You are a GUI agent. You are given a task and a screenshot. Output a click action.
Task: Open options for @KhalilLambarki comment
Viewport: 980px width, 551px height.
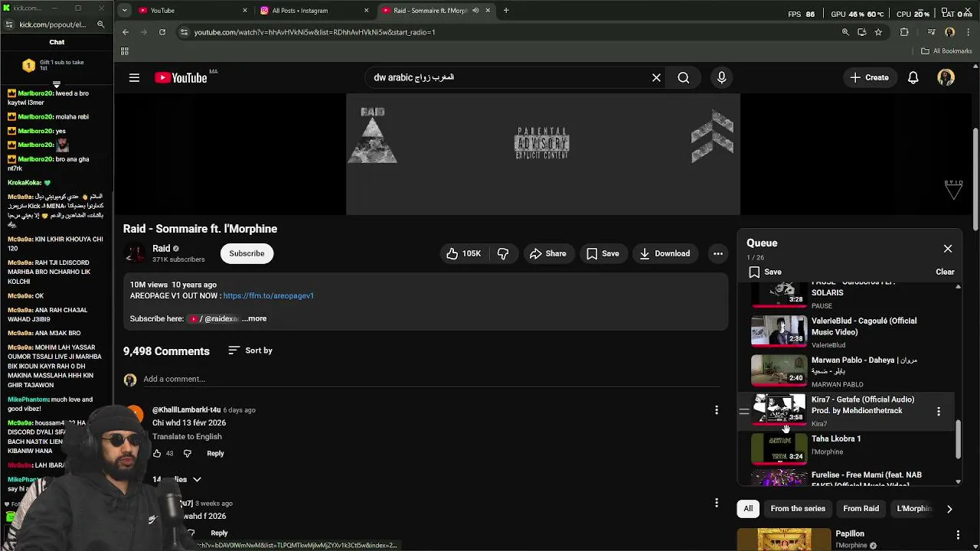point(717,410)
